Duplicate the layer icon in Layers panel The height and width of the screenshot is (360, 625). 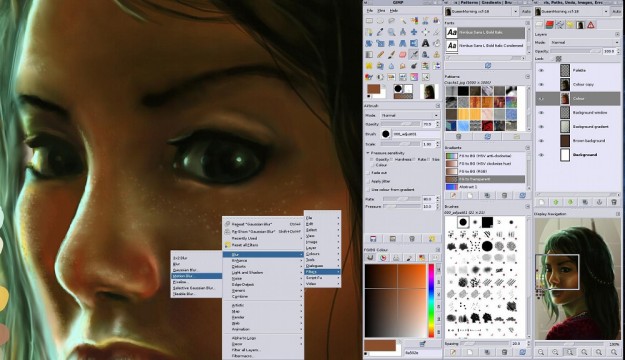pos(585,202)
